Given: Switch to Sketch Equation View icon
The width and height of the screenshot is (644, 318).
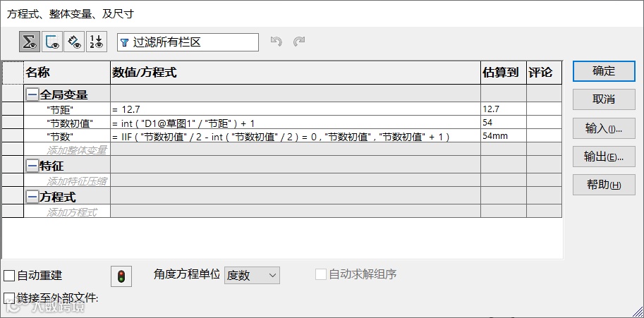Looking at the screenshot, I should tap(52, 42).
